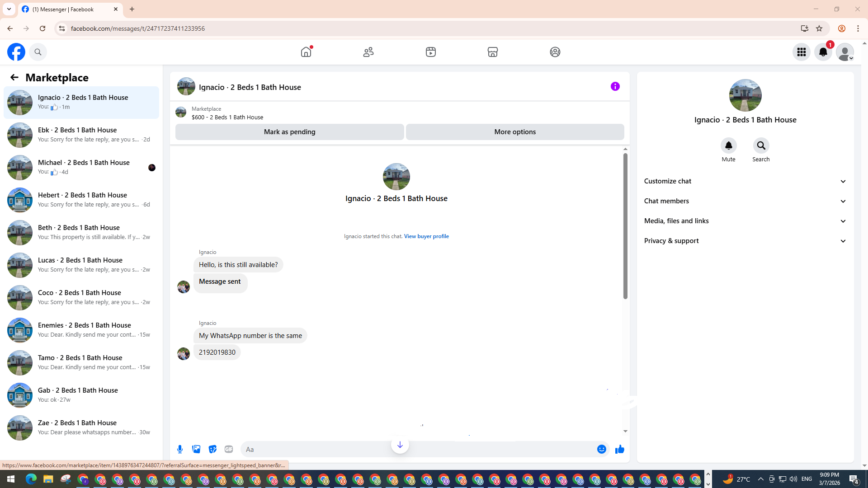
Task: Open the emoji picker
Action: [602, 449]
